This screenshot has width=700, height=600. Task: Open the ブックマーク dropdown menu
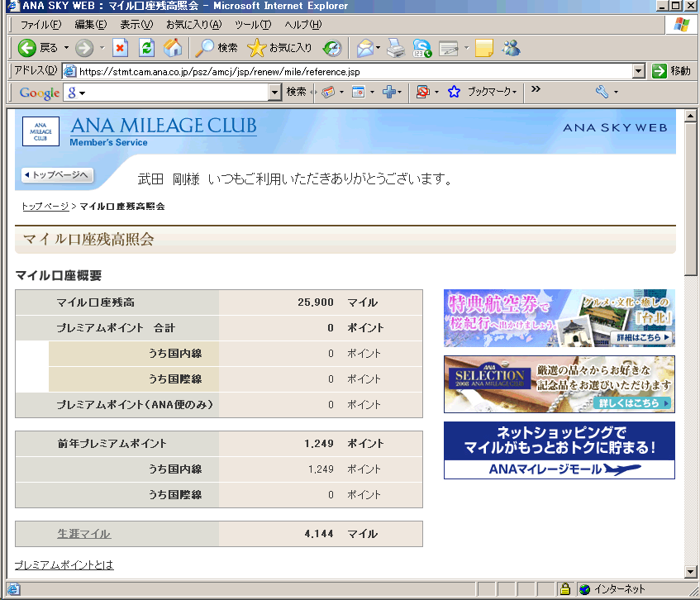pyautogui.click(x=493, y=92)
